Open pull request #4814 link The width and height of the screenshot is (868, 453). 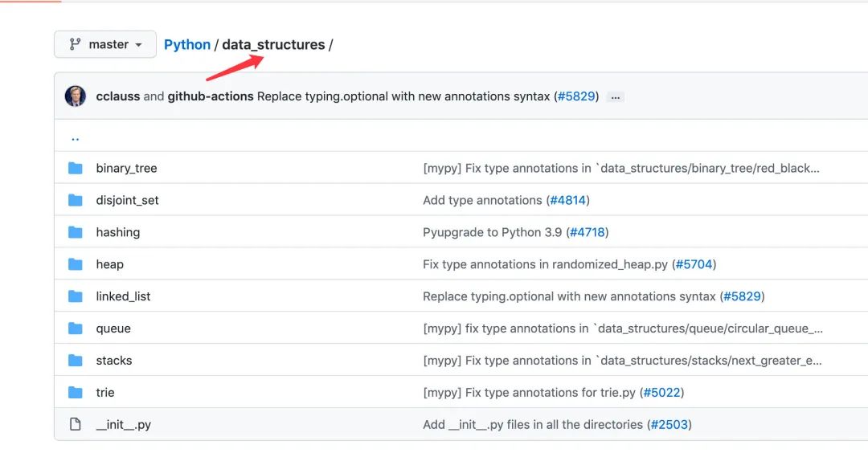567,200
